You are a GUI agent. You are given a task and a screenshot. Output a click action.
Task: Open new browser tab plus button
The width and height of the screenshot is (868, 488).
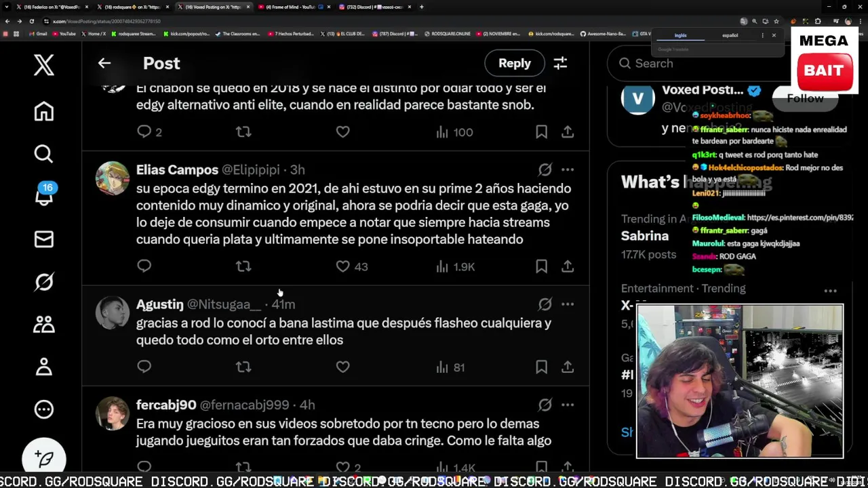pos(422,7)
